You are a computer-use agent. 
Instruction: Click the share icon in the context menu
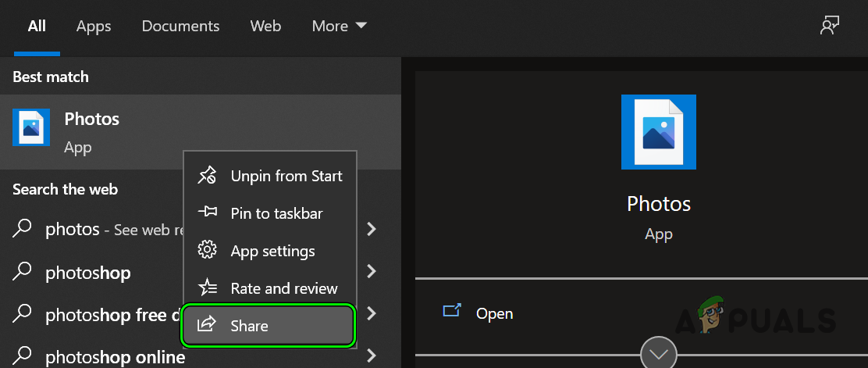coord(207,325)
